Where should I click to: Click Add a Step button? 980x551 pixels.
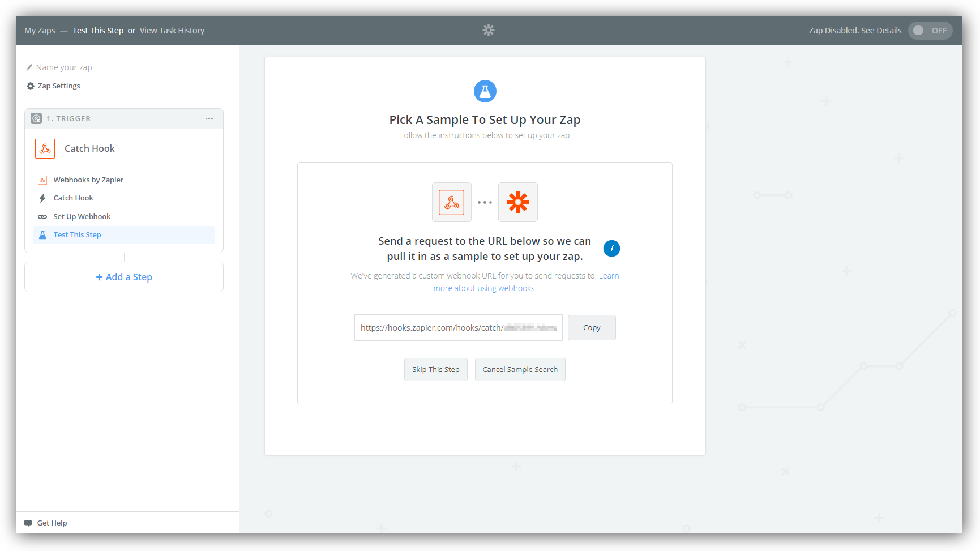(124, 277)
